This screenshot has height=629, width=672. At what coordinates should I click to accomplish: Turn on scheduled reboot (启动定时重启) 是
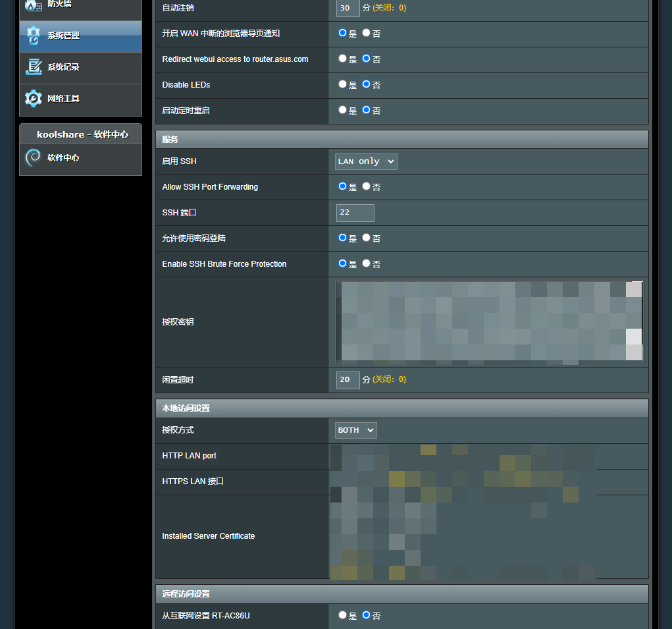click(342, 110)
